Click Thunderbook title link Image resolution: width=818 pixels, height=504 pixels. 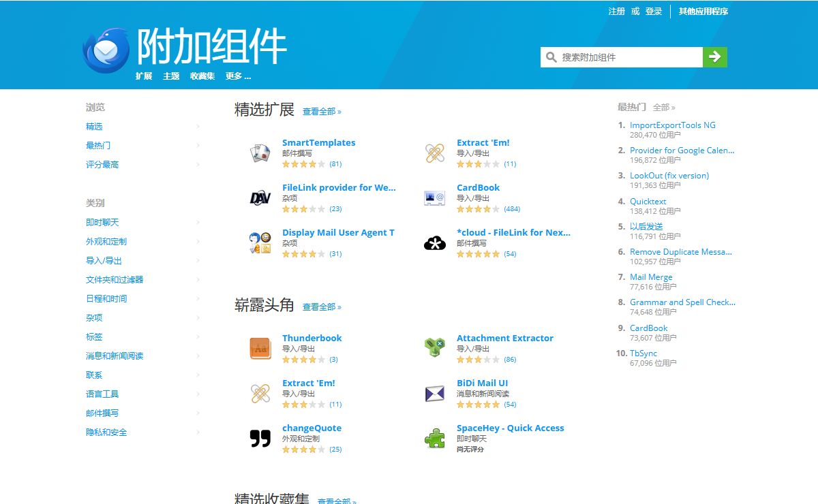click(312, 338)
